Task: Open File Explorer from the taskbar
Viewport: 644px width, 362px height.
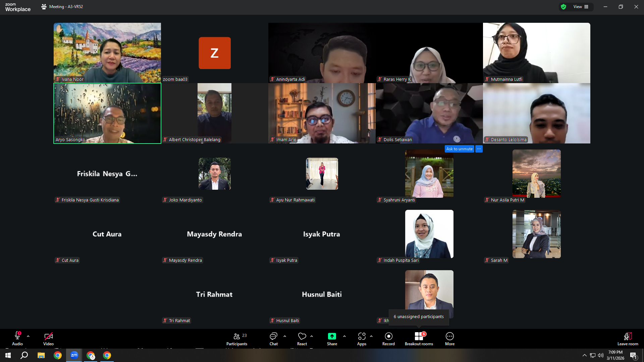Action: [x=41, y=355]
